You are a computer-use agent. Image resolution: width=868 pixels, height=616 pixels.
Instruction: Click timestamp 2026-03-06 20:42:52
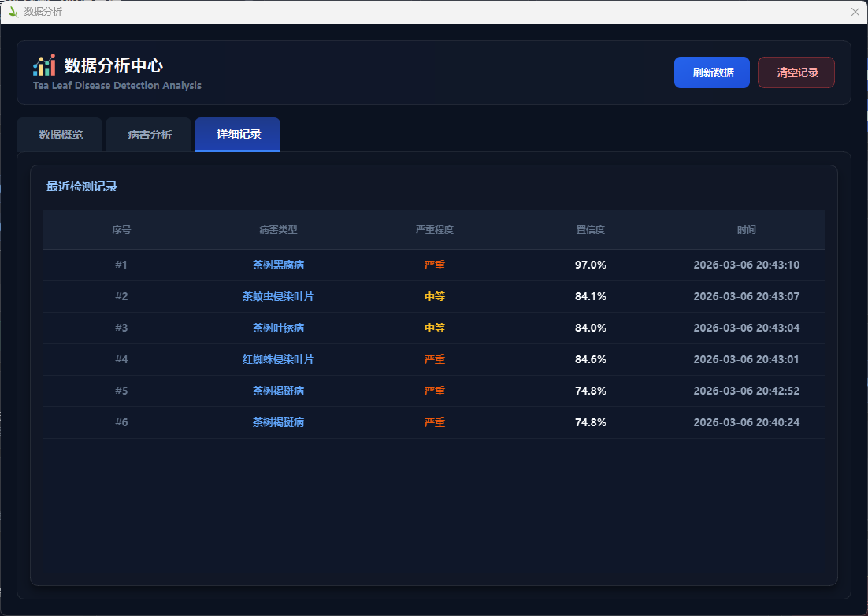pyautogui.click(x=747, y=391)
